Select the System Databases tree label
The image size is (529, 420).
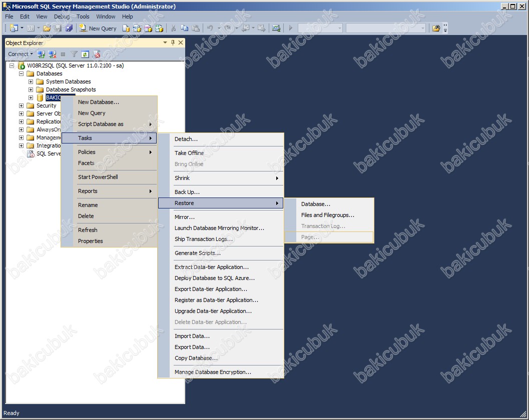[x=69, y=81]
